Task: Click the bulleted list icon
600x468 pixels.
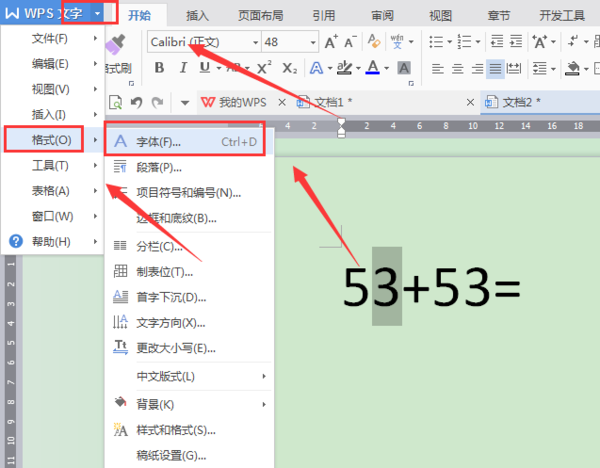Action: pos(435,41)
